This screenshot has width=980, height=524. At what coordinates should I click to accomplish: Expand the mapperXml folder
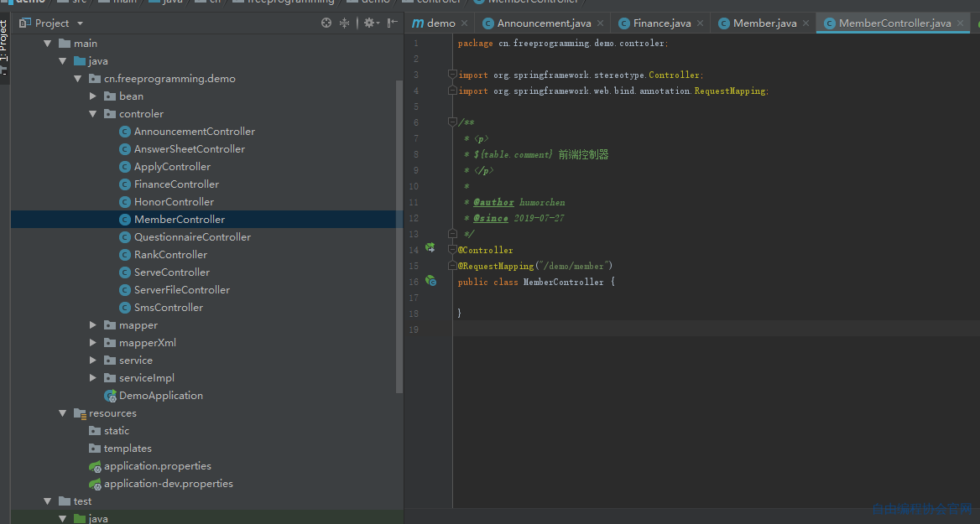[x=92, y=342]
